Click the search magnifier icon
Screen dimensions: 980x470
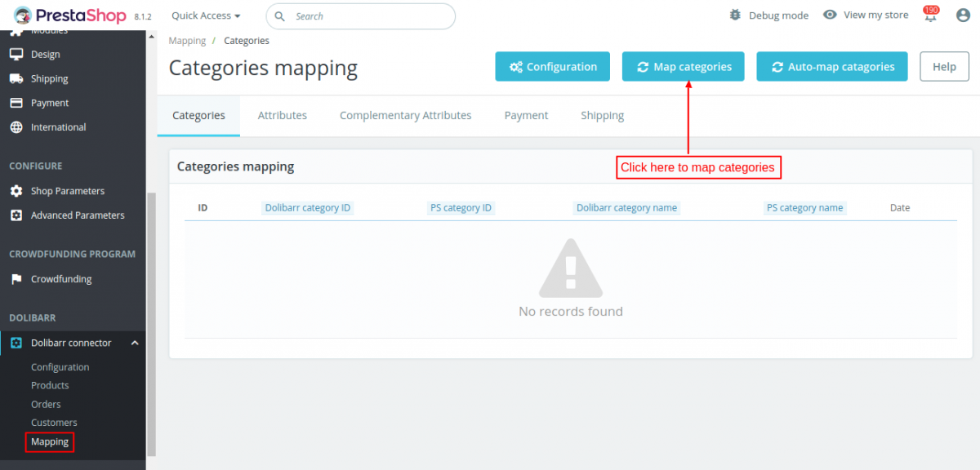pos(280,16)
